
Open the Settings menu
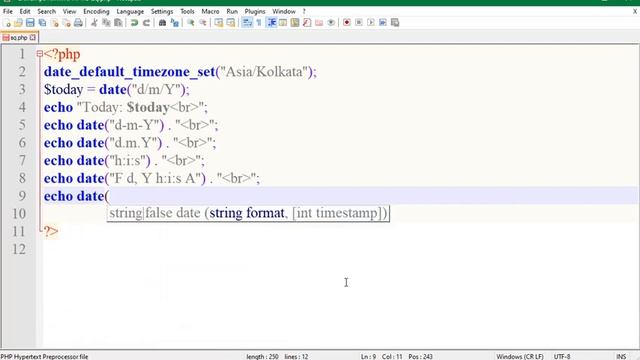click(162, 11)
